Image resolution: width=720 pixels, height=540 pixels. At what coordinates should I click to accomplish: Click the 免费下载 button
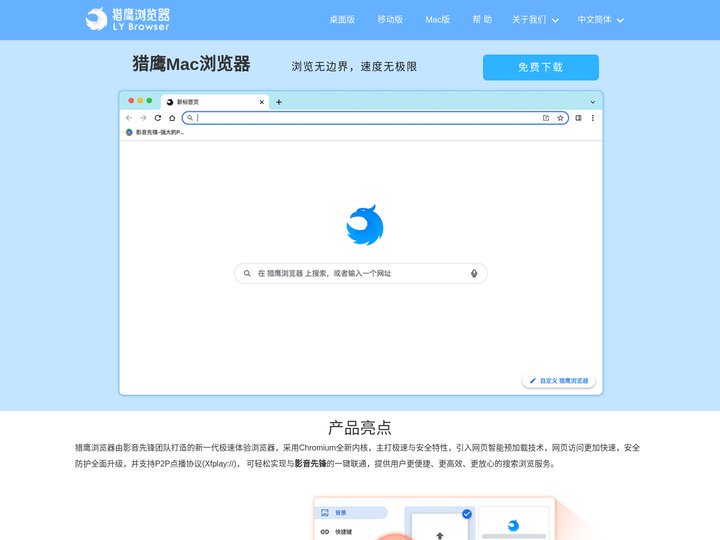[540, 68]
